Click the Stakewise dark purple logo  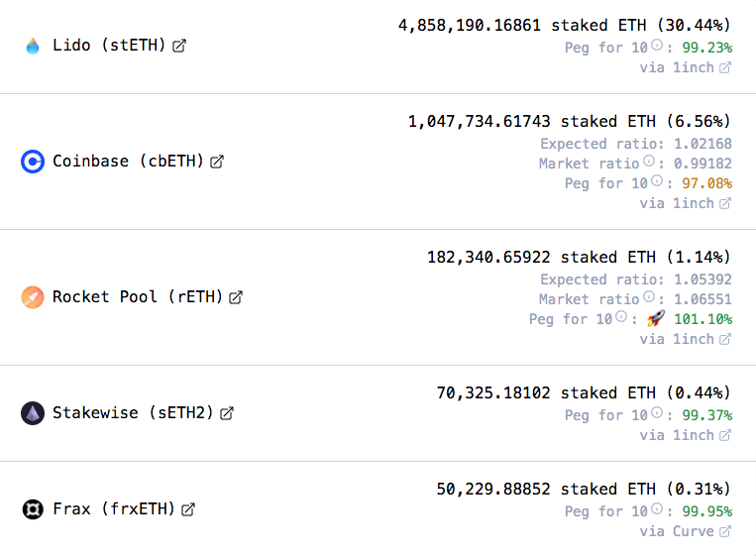(x=33, y=413)
